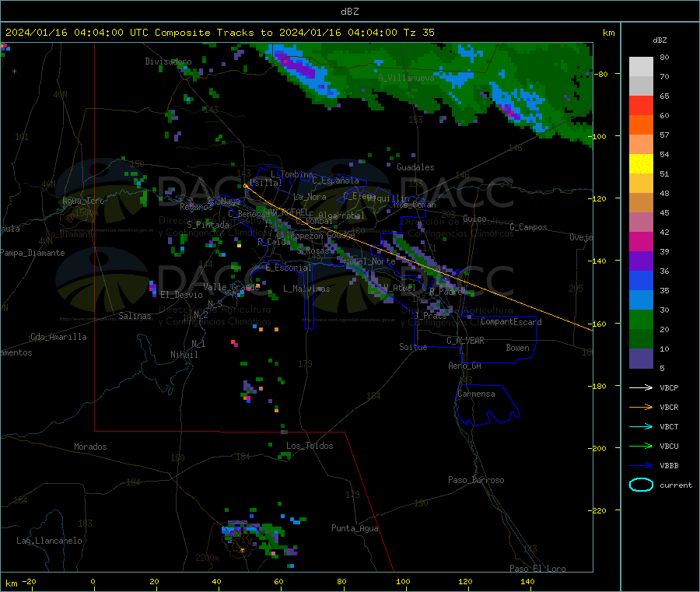
Task: Select the magenta legend color swatch
Action: click(641, 241)
